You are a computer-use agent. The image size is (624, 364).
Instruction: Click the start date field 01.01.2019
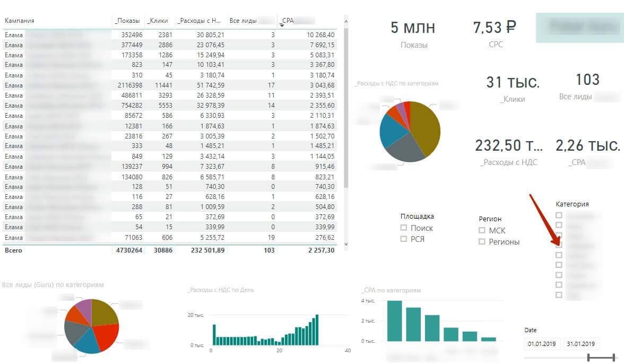[542, 344]
